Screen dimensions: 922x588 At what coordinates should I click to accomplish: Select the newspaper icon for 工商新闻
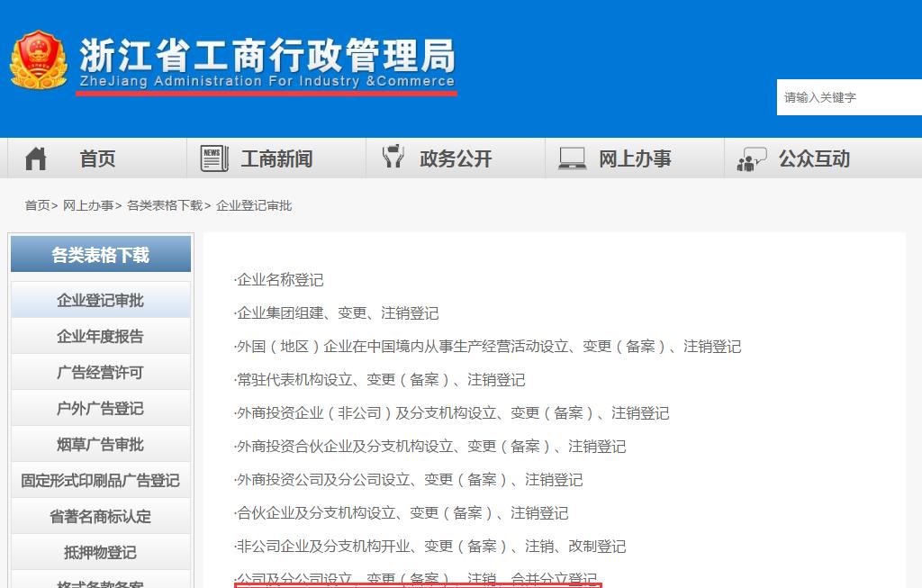(213, 158)
